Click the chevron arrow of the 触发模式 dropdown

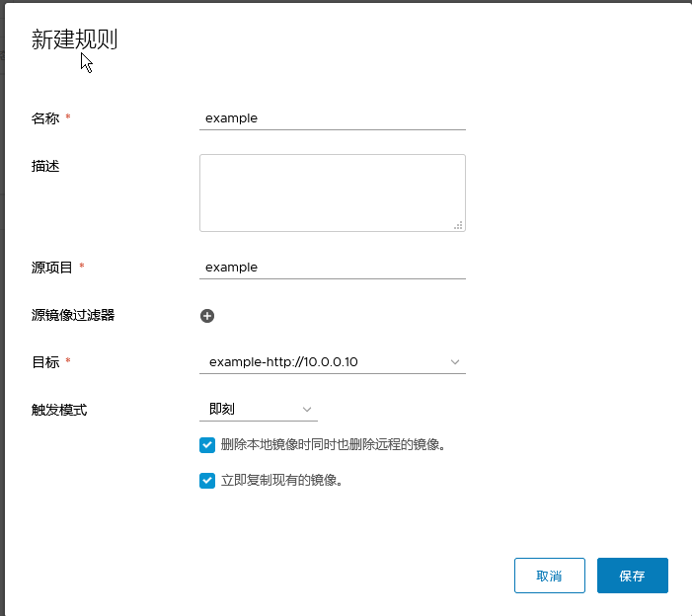coord(307,410)
